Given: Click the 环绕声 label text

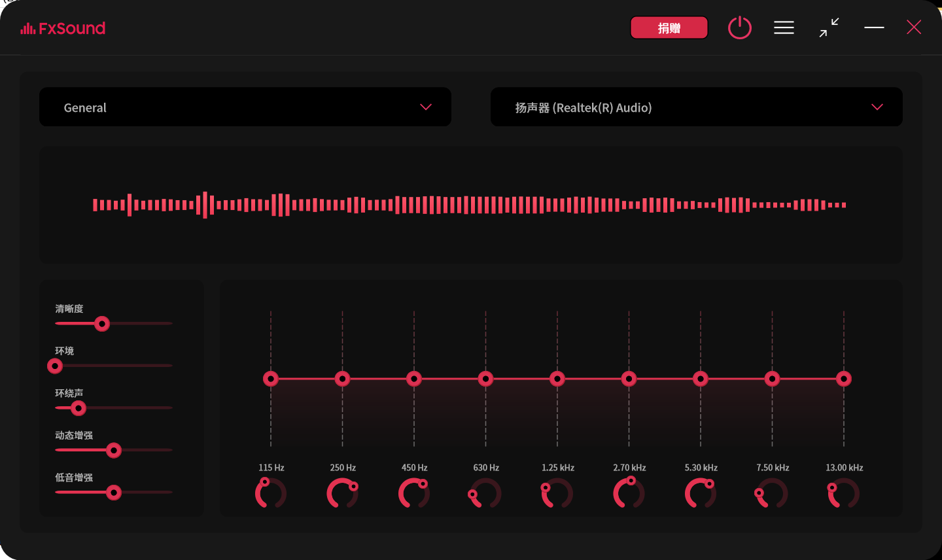Looking at the screenshot, I should click(x=69, y=393).
